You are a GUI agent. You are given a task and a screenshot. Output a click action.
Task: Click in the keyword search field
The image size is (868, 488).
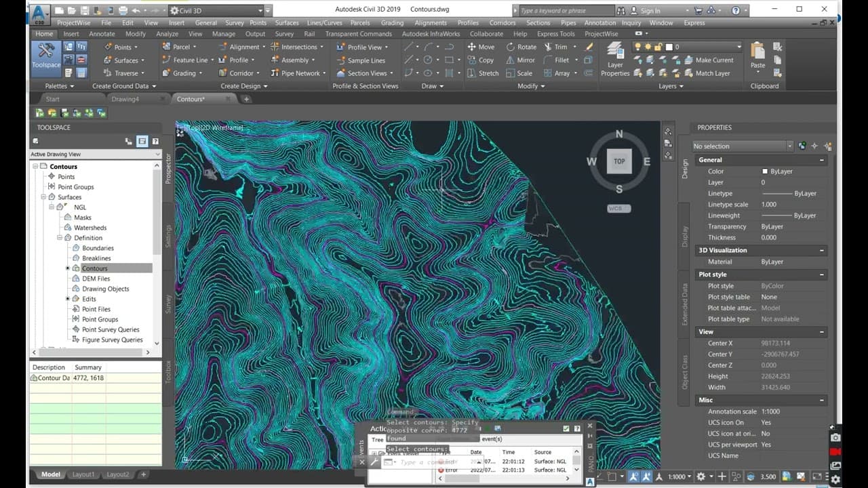pyautogui.click(x=566, y=10)
